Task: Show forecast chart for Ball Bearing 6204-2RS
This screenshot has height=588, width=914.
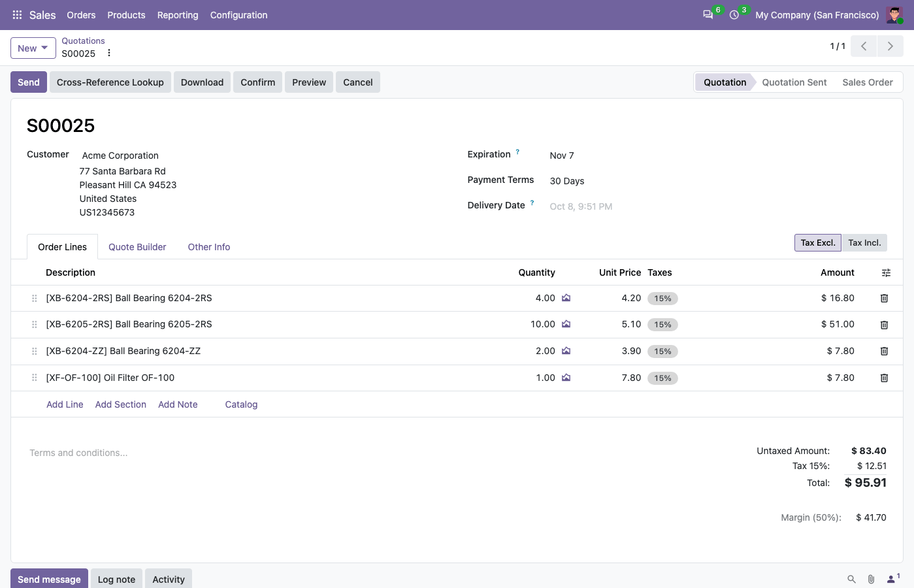Action: (566, 298)
